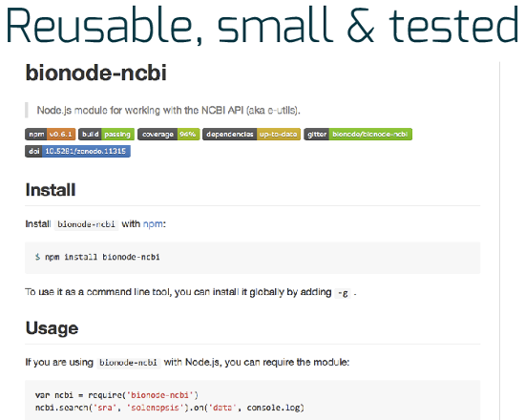
Task: Click the gitter bionode/bionode-ncbi badge
Action: (x=358, y=135)
